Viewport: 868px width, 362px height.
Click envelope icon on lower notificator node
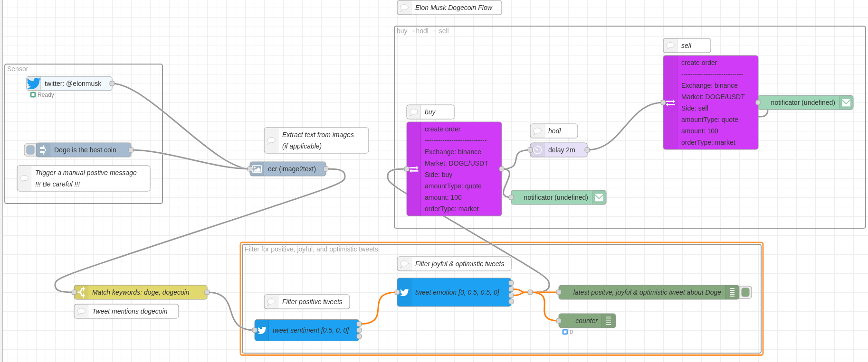click(x=599, y=197)
